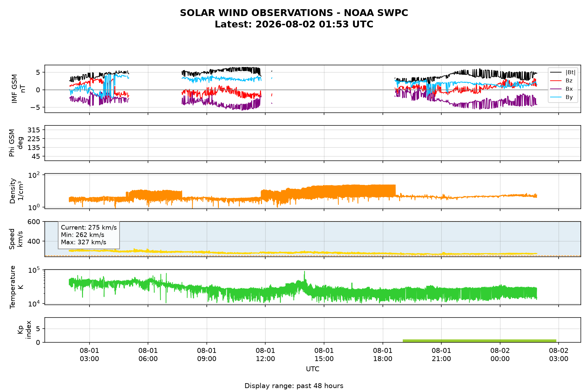Click the Phi GSM deg axis label
Screen dimensions: 588x392
click(16, 143)
